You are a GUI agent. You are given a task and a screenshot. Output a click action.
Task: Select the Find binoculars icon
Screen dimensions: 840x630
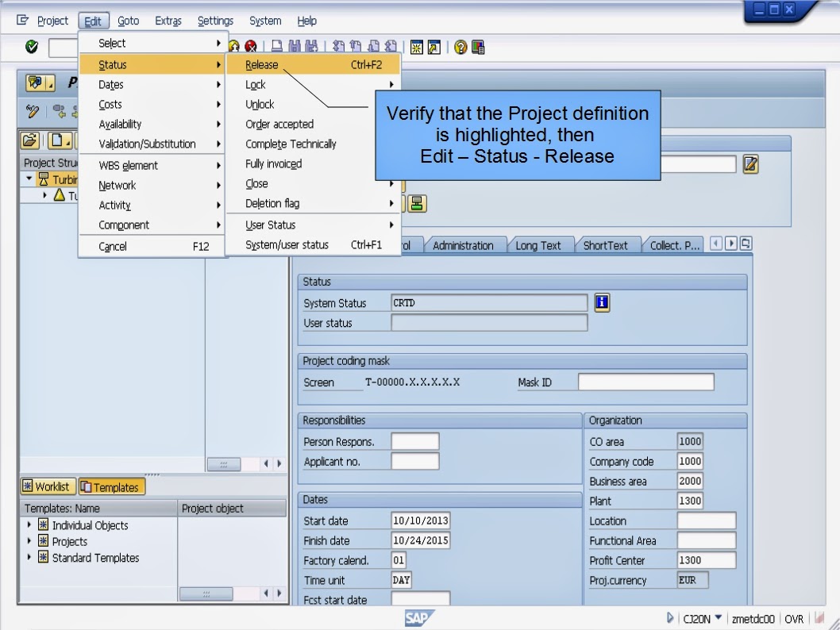295,48
